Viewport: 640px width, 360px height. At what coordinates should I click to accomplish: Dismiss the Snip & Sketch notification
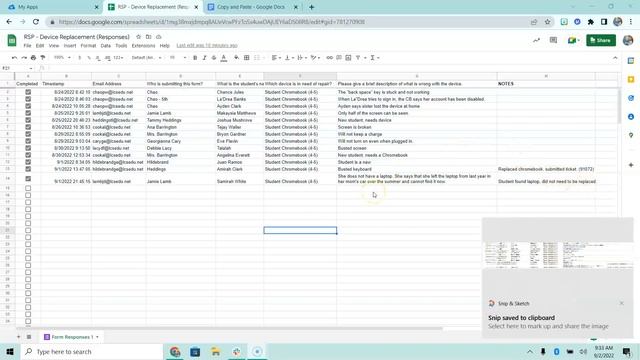pyautogui.click(x=621, y=303)
